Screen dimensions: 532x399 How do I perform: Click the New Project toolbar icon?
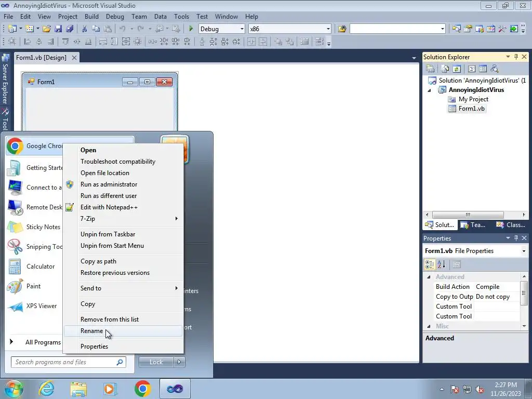[x=12, y=29]
